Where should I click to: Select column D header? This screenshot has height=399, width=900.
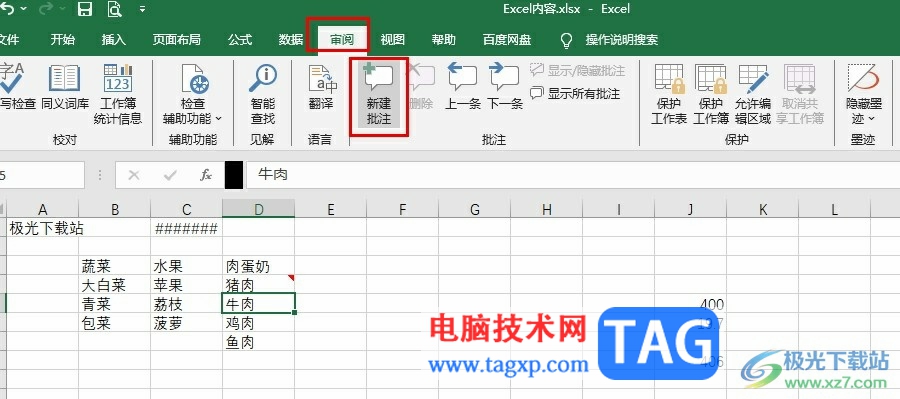point(259,210)
